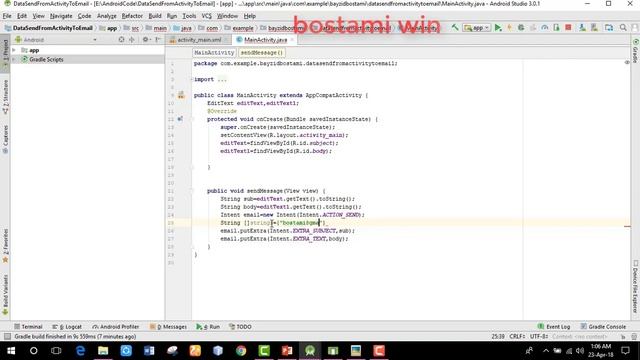Expand the app module tree node
Image resolution: width=640 pixels, height=360 pixels.
pyautogui.click(x=14, y=50)
